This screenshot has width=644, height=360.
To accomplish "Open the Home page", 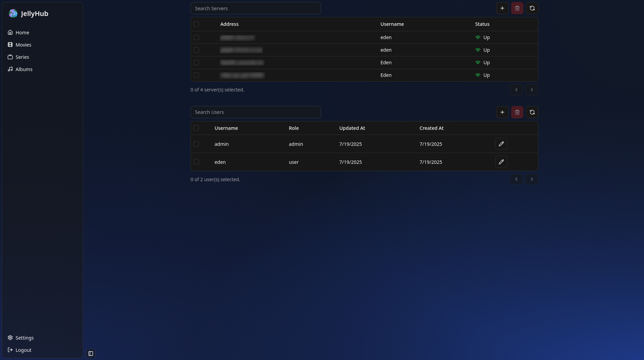I will pos(18,33).
